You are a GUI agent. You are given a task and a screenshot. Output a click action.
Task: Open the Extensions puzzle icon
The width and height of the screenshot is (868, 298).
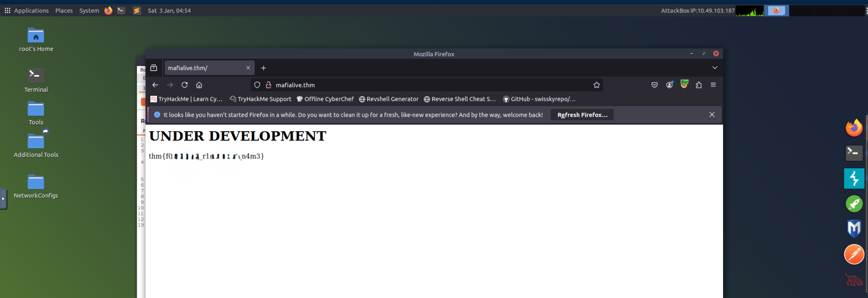(699, 85)
